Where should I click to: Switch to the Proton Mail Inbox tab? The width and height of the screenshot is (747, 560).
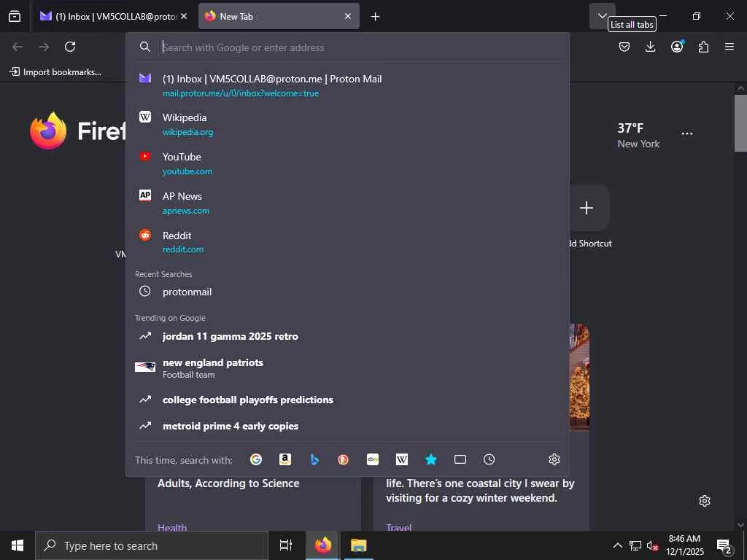[113, 16]
